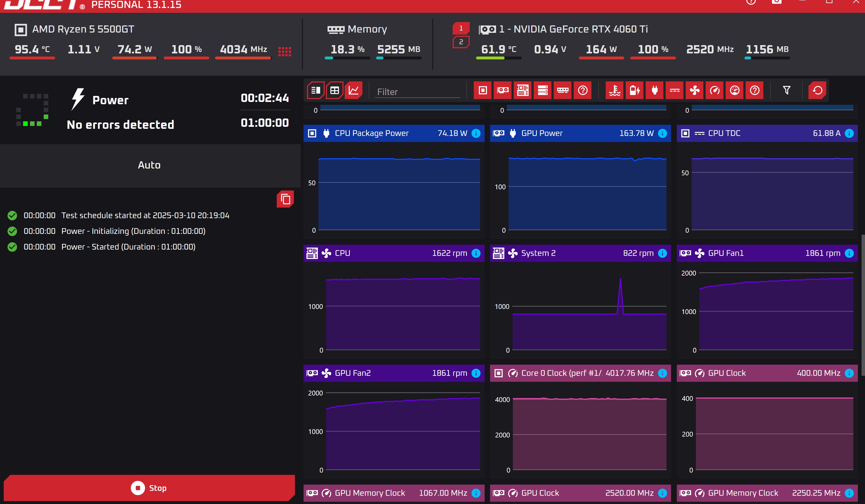
Task: Toggle the power plug sensor filter
Action: coord(655,90)
